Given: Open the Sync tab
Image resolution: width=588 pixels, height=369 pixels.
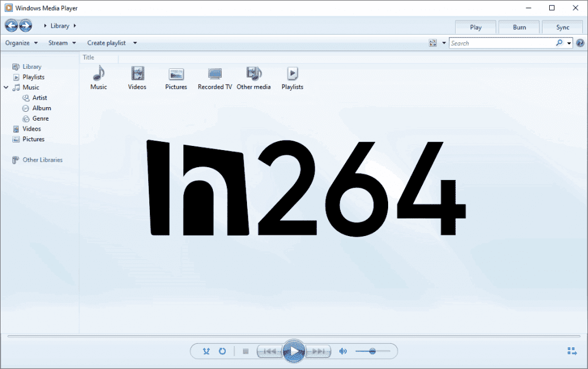Looking at the screenshot, I should (562, 27).
